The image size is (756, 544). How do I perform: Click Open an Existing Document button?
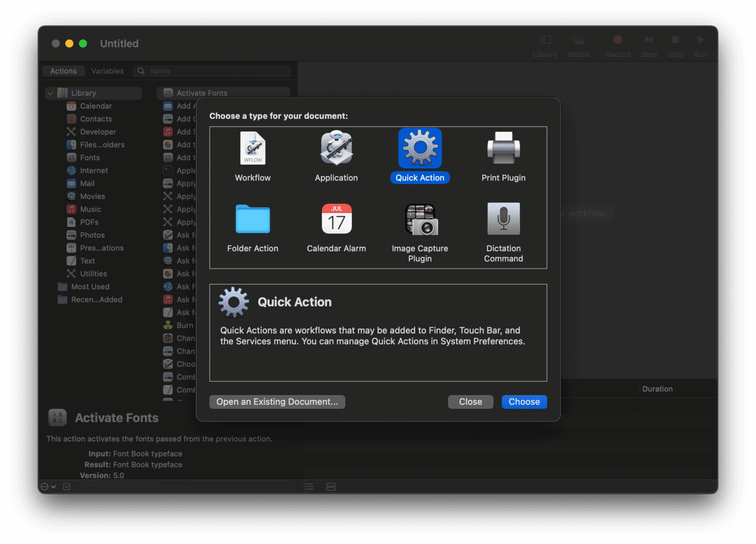[x=277, y=402]
